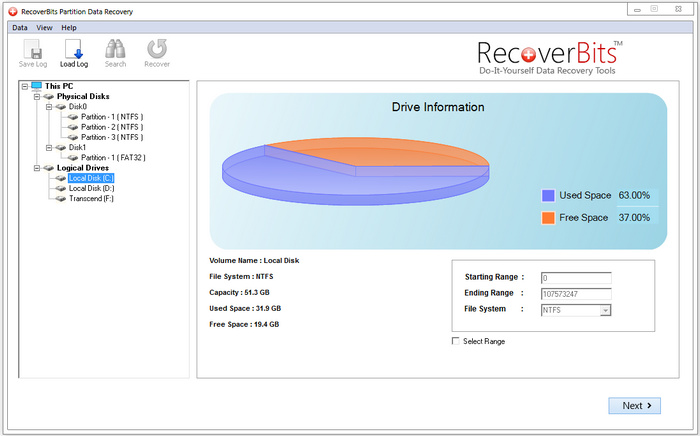This screenshot has width=700, height=436.
Task: Open the View menu
Action: coord(44,27)
